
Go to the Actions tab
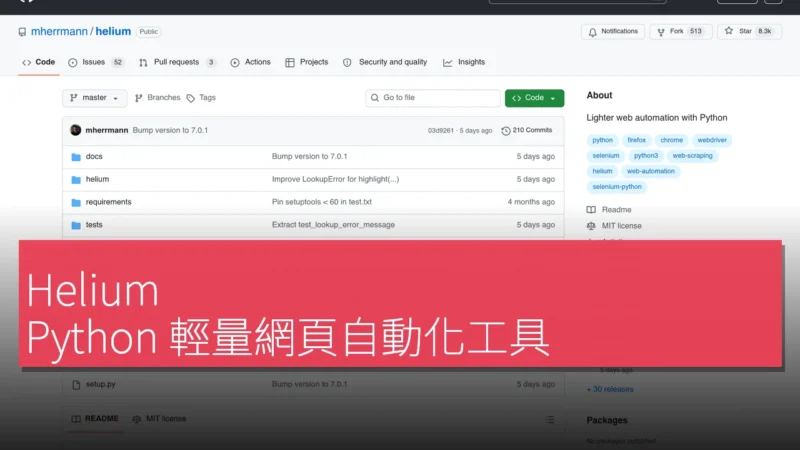pos(251,62)
